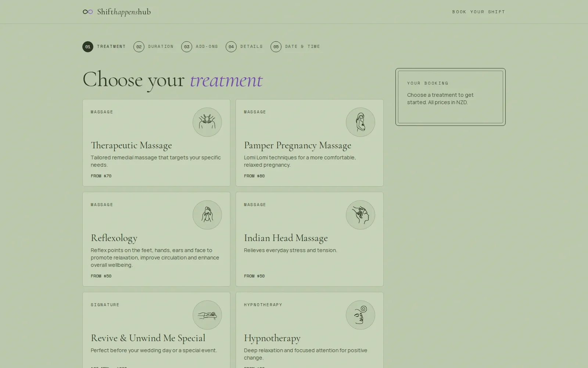
Task: Go to step 04 Details
Action: coord(244,47)
